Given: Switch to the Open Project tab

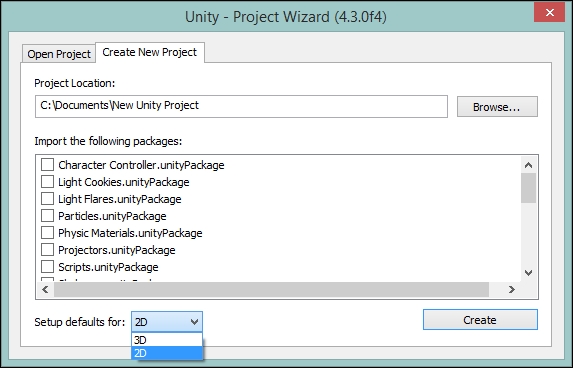Looking at the screenshot, I should [59, 54].
